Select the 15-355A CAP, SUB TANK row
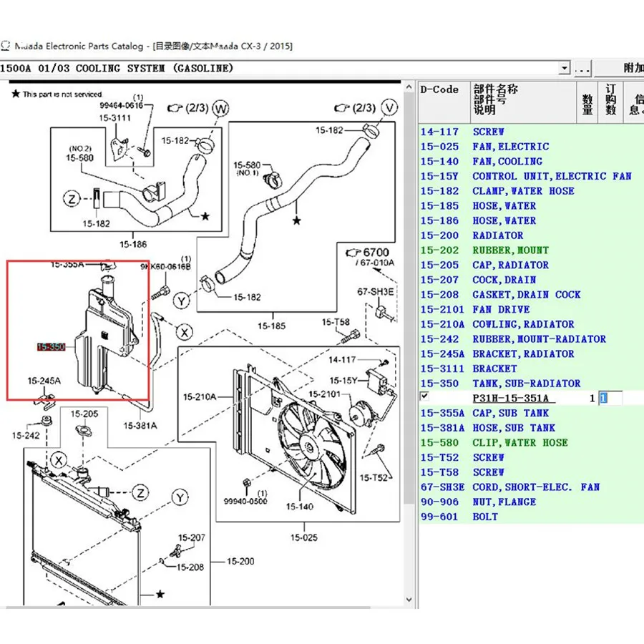The image size is (644, 644). pos(531,413)
